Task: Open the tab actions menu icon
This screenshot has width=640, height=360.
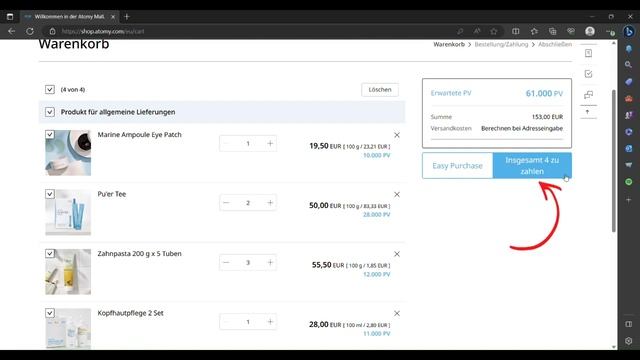Action: [x=10, y=17]
